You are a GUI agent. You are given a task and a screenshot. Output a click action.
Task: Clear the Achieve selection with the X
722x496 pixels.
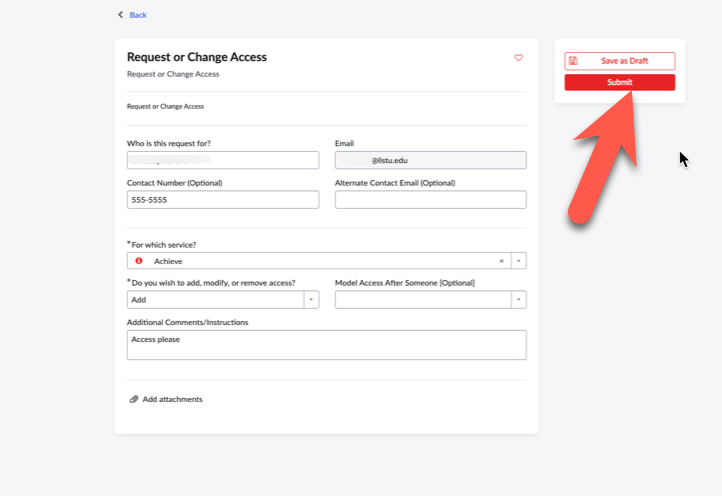[501, 261]
